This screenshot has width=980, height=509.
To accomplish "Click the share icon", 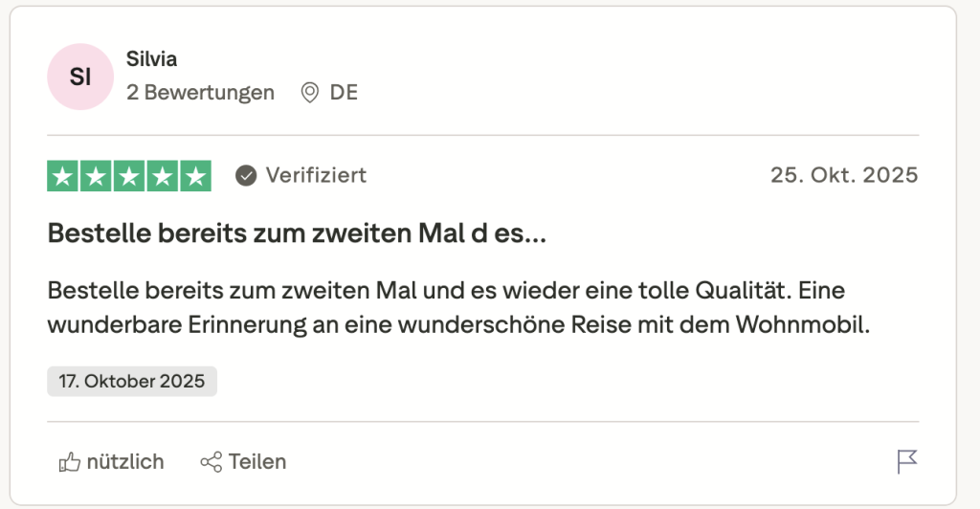I will point(211,462).
